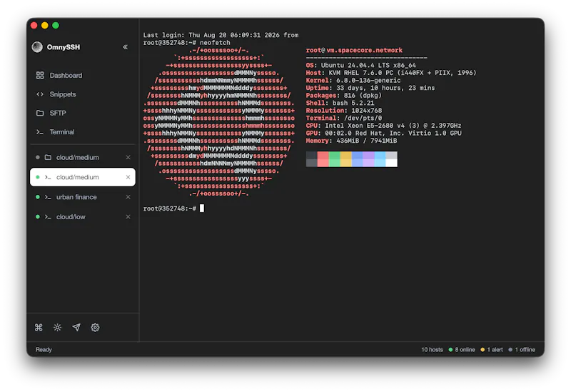The image size is (571, 392).
Task: Click the 8 online status indicator
Action: click(462, 350)
